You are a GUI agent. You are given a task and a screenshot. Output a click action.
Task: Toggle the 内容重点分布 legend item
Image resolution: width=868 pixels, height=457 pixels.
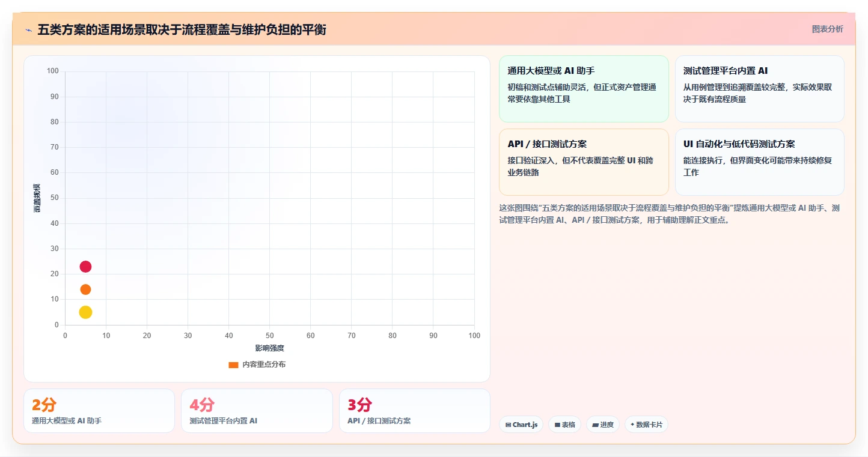coord(257,365)
